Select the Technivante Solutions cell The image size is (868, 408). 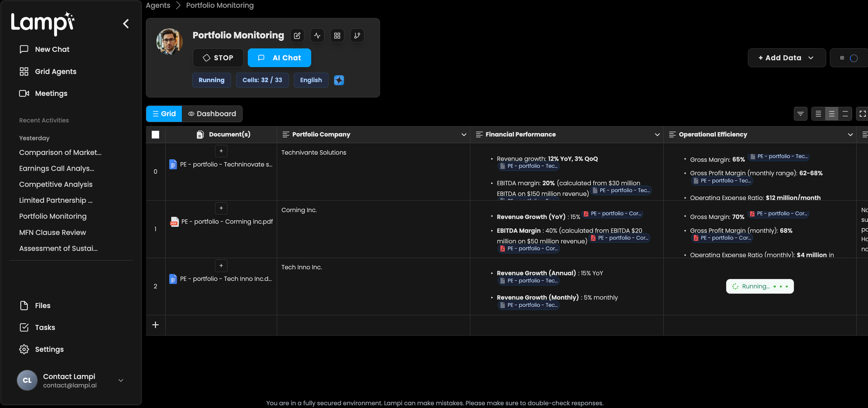click(x=373, y=172)
